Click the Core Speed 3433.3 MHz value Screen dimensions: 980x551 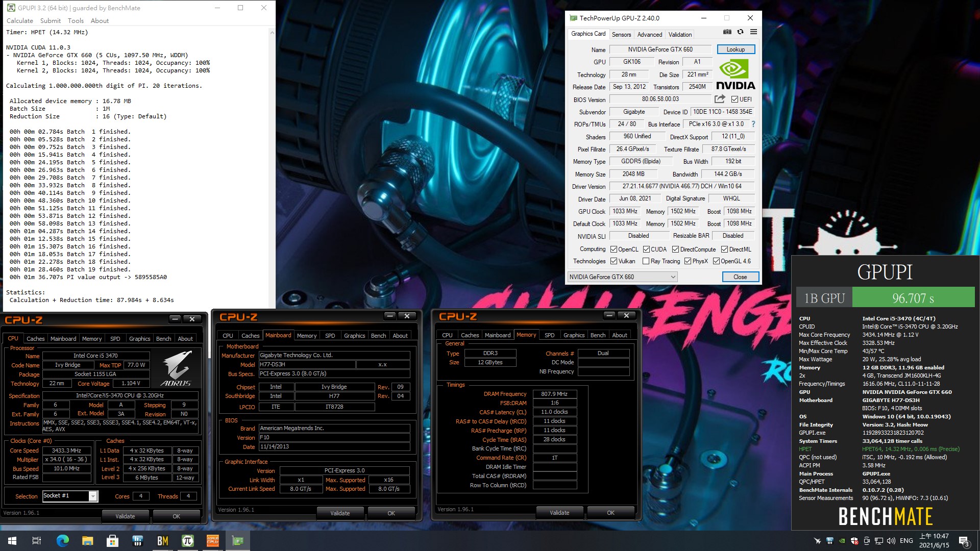pos(66,450)
